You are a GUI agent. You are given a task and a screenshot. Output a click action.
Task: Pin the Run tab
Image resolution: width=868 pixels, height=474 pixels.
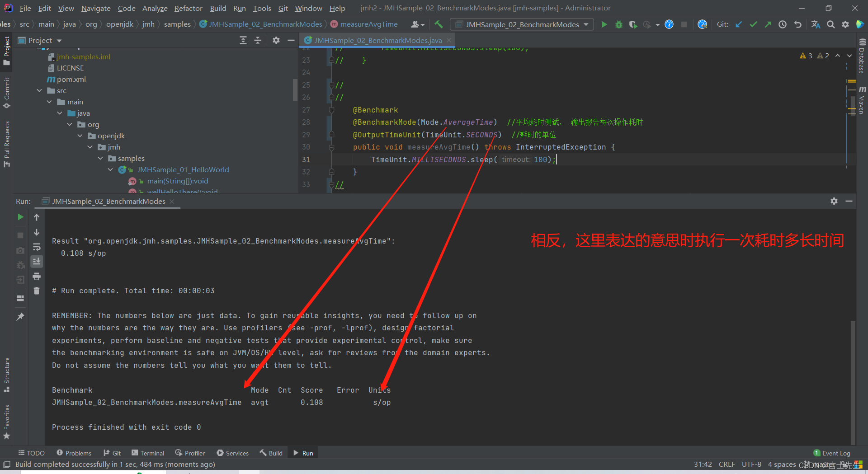pyautogui.click(x=20, y=317)
